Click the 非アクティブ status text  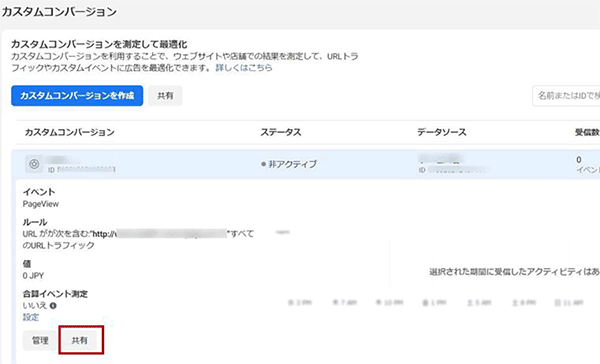293,164
